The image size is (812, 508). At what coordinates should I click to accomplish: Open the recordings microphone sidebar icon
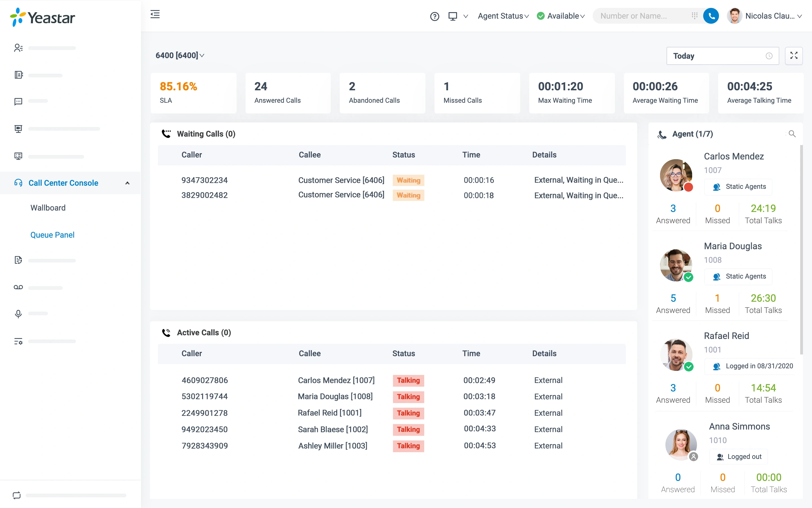18,314
